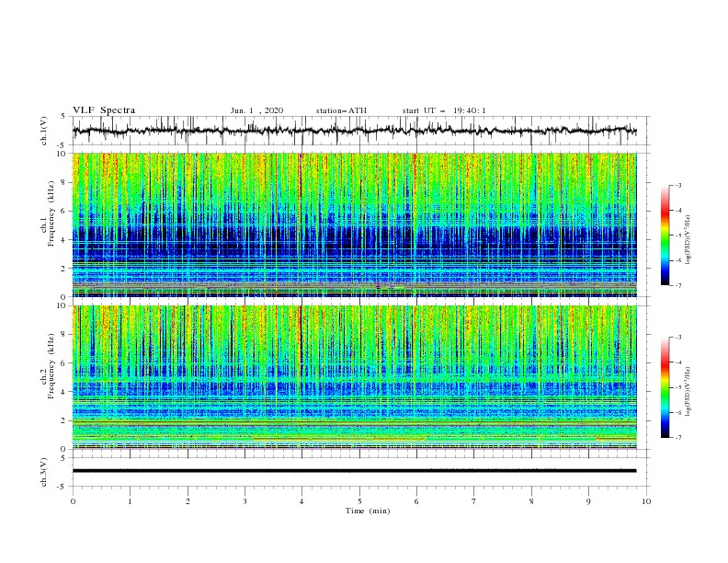Viewport: 728px width, 563px height.
Task: Click the "station=ATH" header text
Action: [341, 110]
